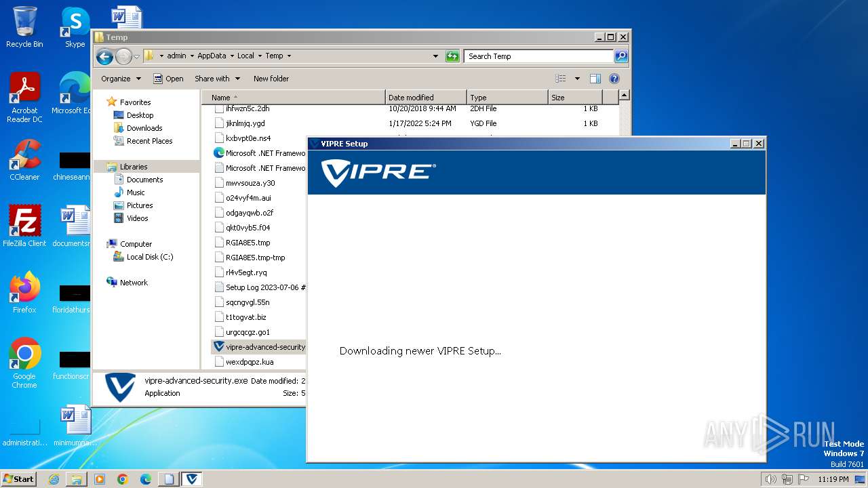This screenshot has width=868, height=488.
Task: Open recent pages dropdown arrow
Action: point(136,56)
